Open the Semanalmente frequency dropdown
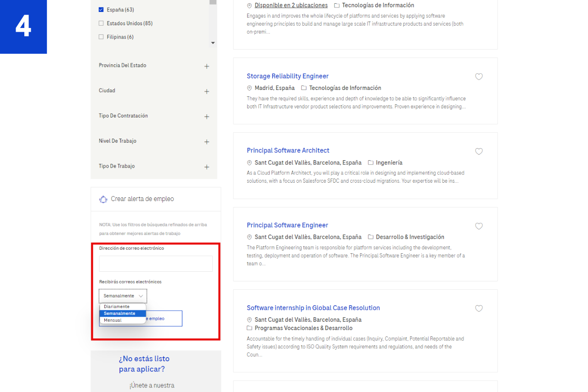 point(123,296)
